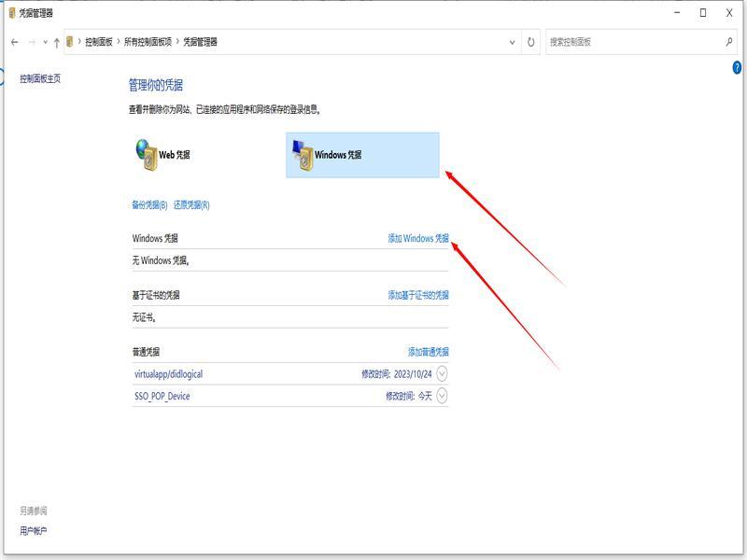
Task: Refresh the 凭据管理器 page
Action: [531, 42]
